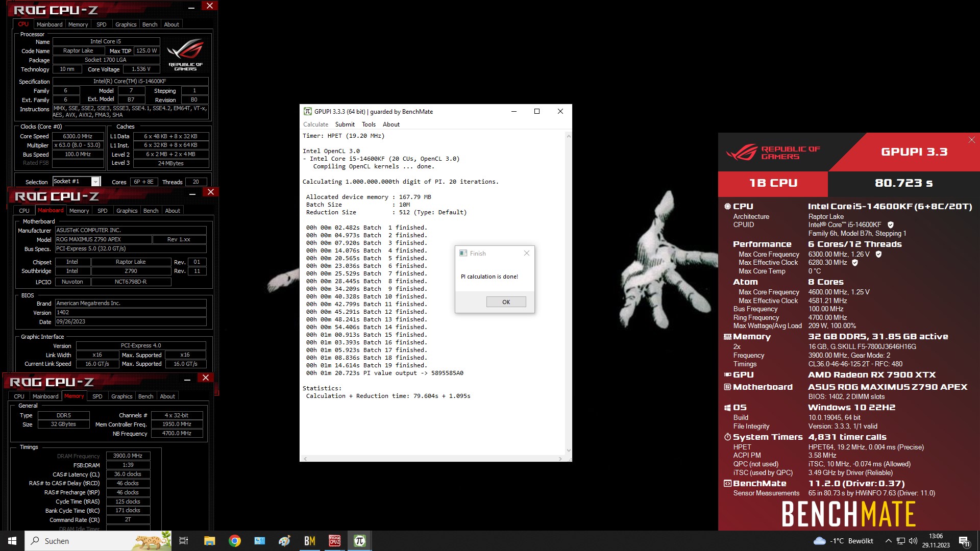Open network status tray icon

pyautogui.click(x=901, y=541)
